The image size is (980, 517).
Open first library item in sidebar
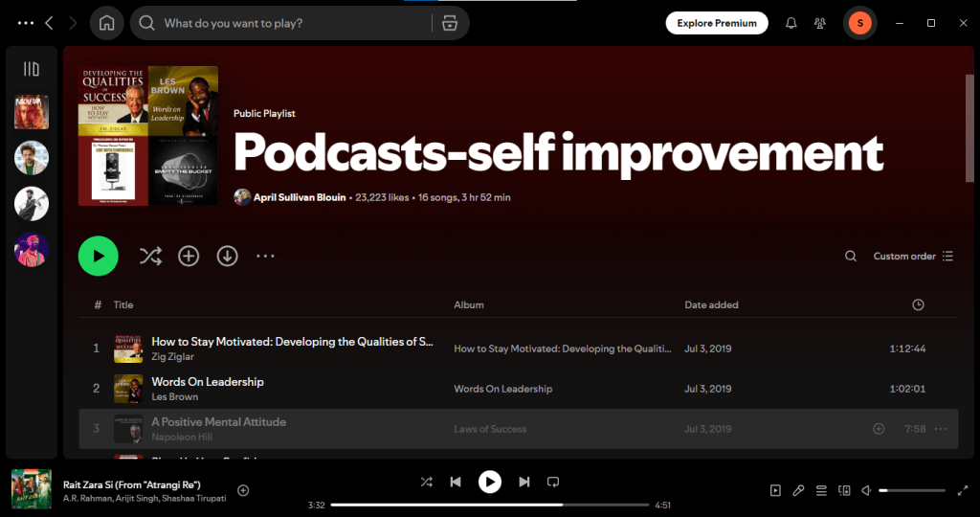click(x=32, y=112)
